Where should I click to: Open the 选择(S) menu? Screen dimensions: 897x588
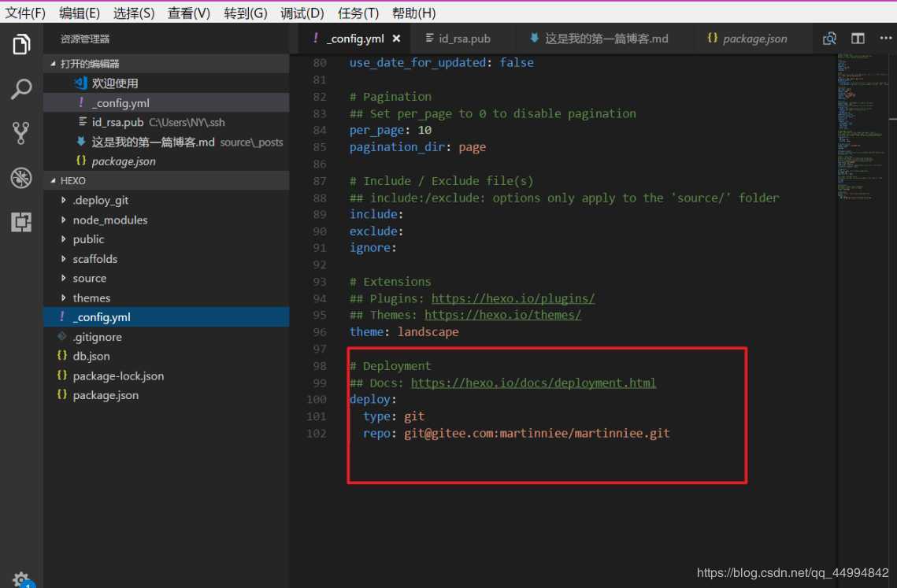(x=133, y=13)
